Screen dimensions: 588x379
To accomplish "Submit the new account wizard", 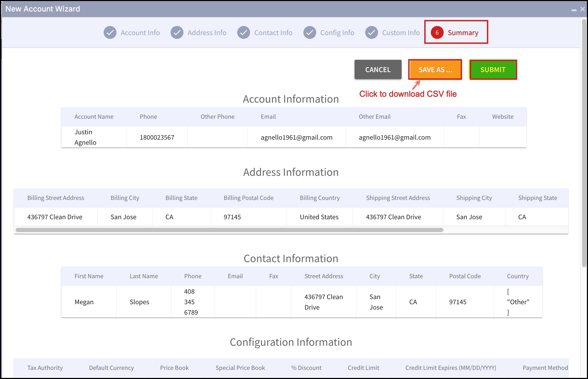I will coord(493,70).
